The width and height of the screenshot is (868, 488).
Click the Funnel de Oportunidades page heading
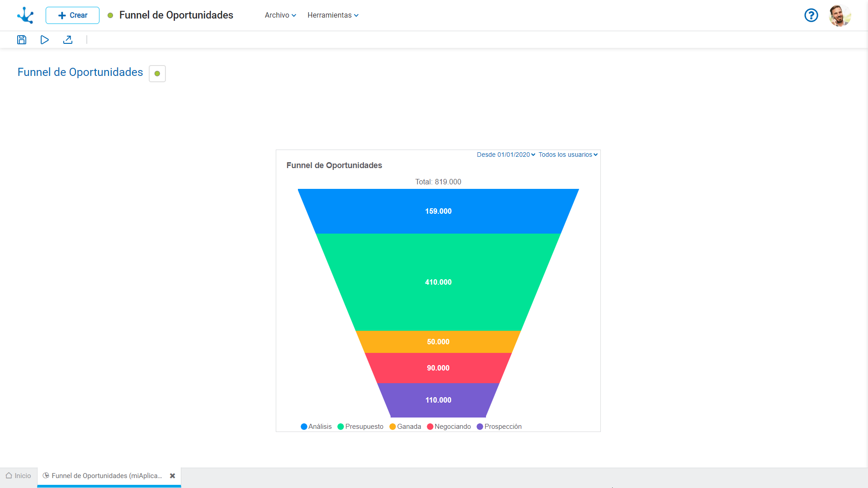80,72
